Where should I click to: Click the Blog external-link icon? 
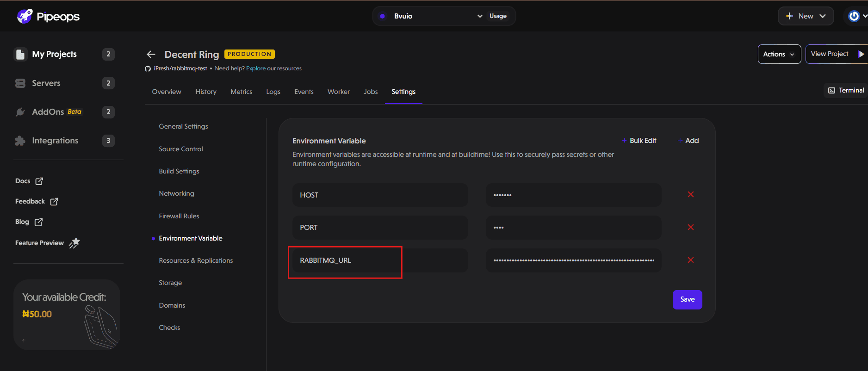point(39,222)
